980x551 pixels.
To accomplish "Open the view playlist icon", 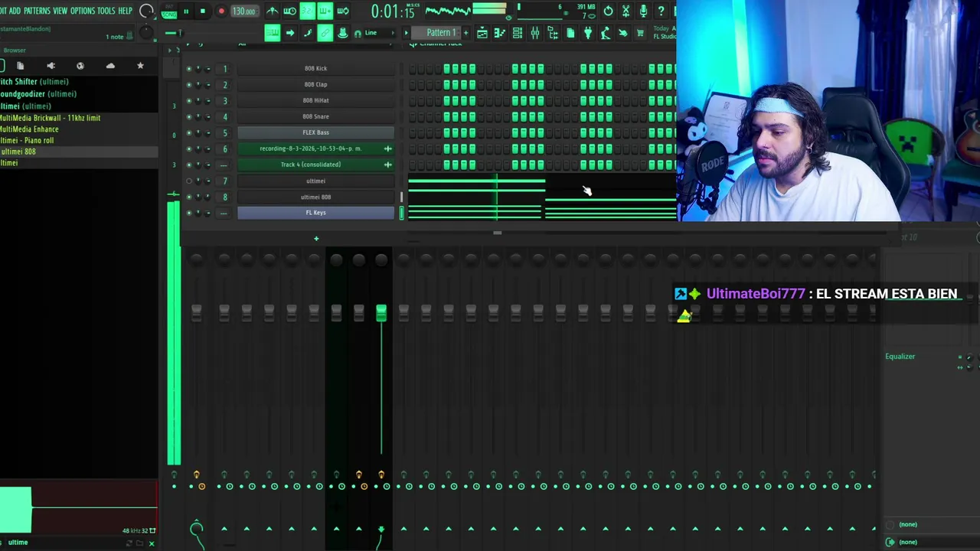I will [x=482, y=32].
